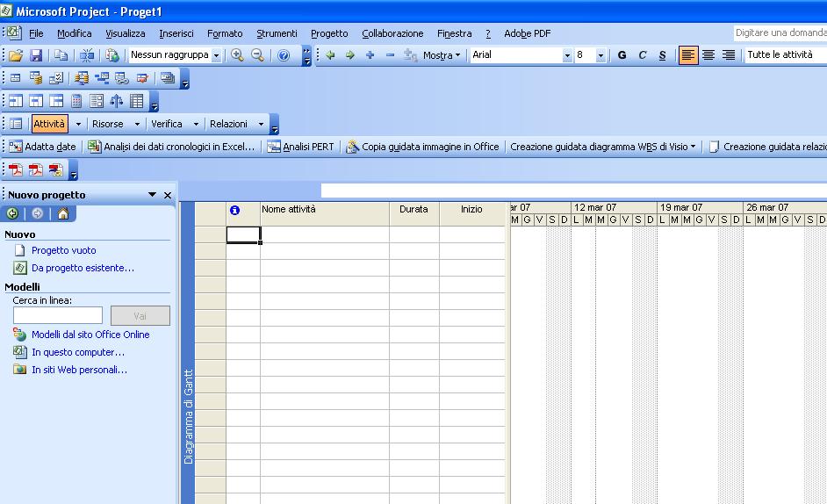The height and width of the screenshot is (504, 827).
Task: Click the Zoom Out magnifier icon
Action: (257, 55)
